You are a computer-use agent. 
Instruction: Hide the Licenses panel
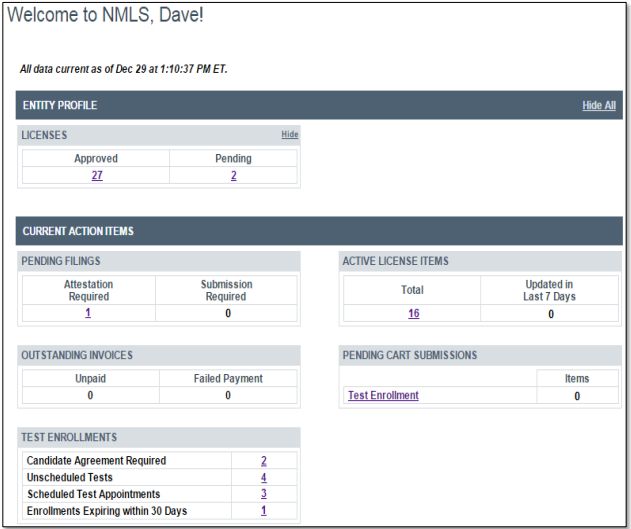point(289,134)
